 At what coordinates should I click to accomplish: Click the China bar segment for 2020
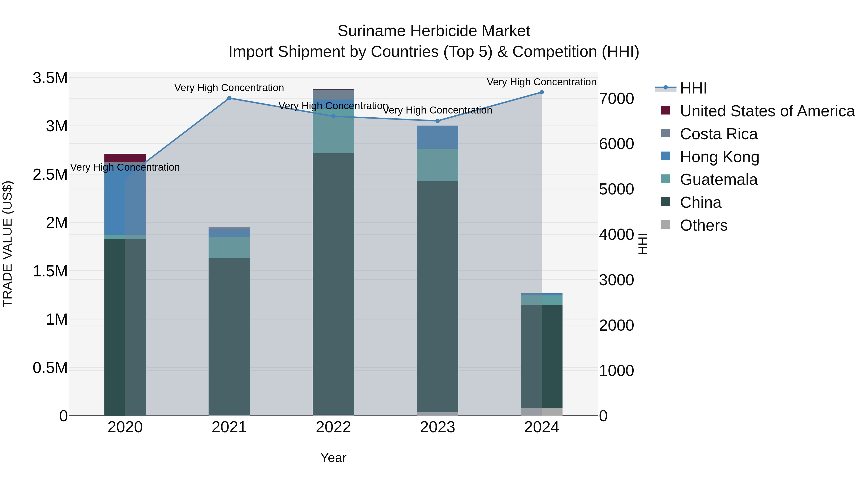coord(125,327)
